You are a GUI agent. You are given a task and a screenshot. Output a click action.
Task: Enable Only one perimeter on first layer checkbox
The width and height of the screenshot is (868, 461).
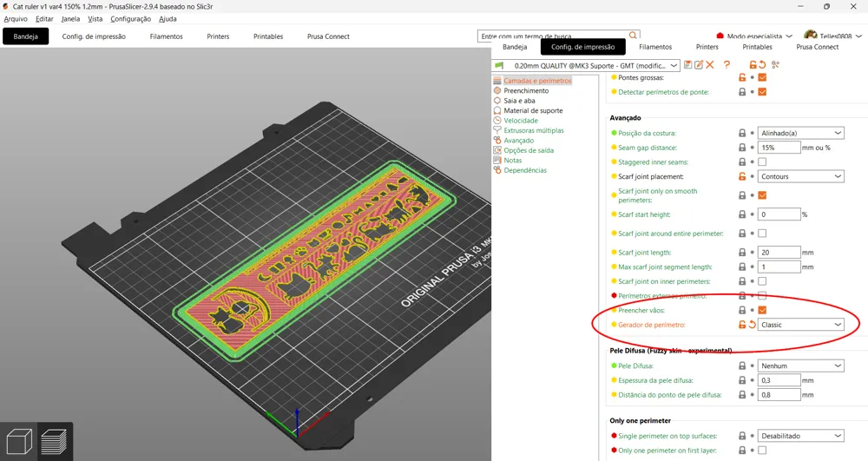pos(762,451)
